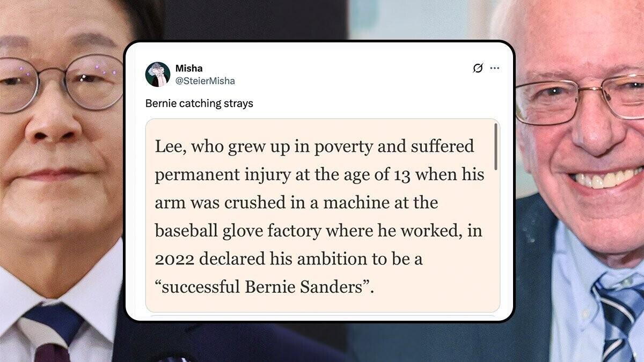Click the year '2022' in the article
Viewport: 644px width, 362px height.
(x=172, y=259)
